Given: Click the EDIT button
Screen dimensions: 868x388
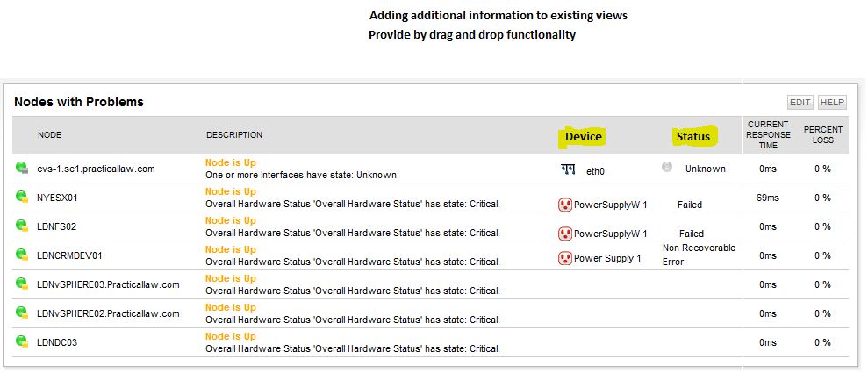Looking at the screenshot, I should point(800,103).
